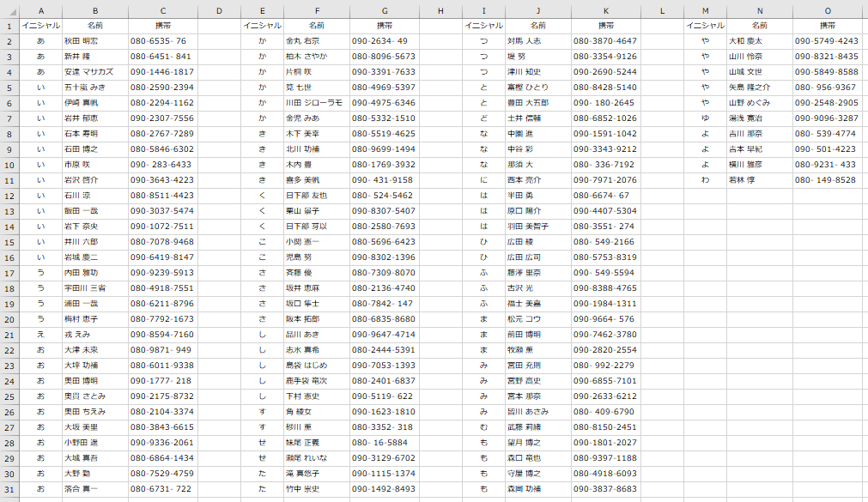This screenshot has height=502, width=868.
Task: Select the cell 川田 ジローラモ
Action: pos(317,103)
